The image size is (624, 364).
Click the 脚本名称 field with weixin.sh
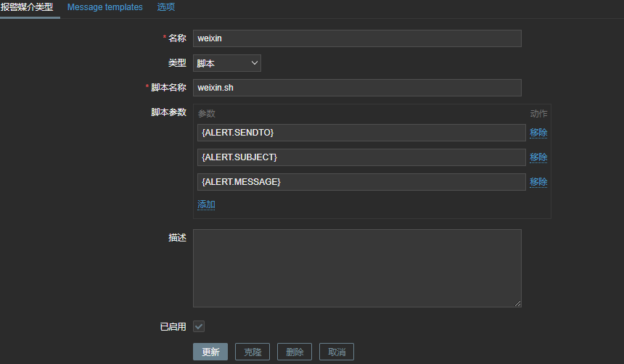[x=357, y=88]
